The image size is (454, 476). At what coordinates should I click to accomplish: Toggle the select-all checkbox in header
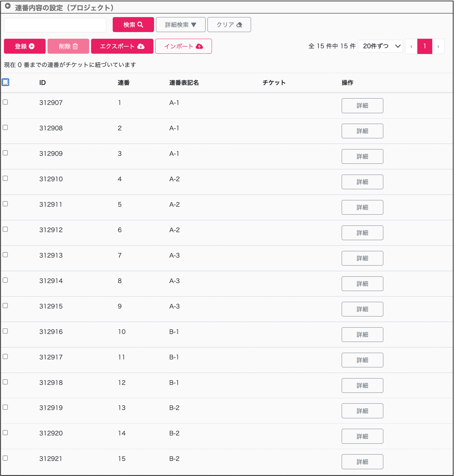click(x=5, y=82)
